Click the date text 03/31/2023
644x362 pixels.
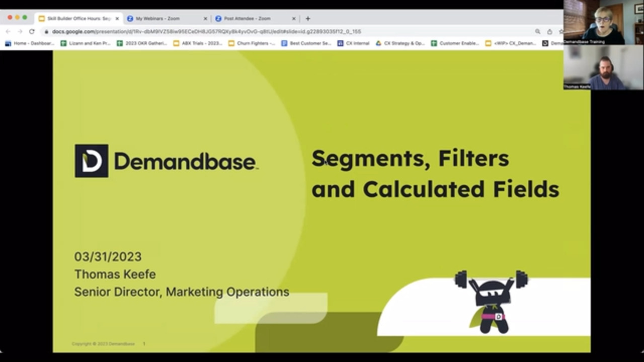tap(108, 257)
